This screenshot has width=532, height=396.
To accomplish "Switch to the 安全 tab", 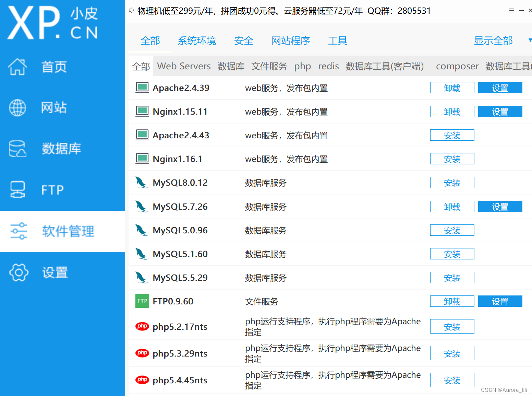I will point(244,41).
